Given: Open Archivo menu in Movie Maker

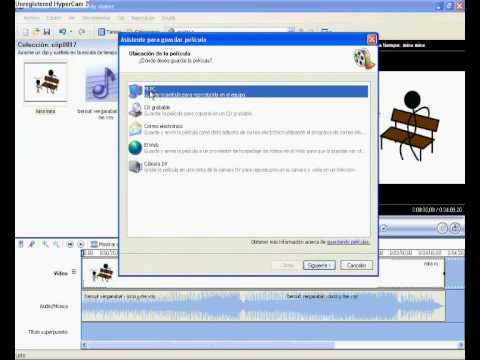Looking at the screenshot, I should pos(32,18).
